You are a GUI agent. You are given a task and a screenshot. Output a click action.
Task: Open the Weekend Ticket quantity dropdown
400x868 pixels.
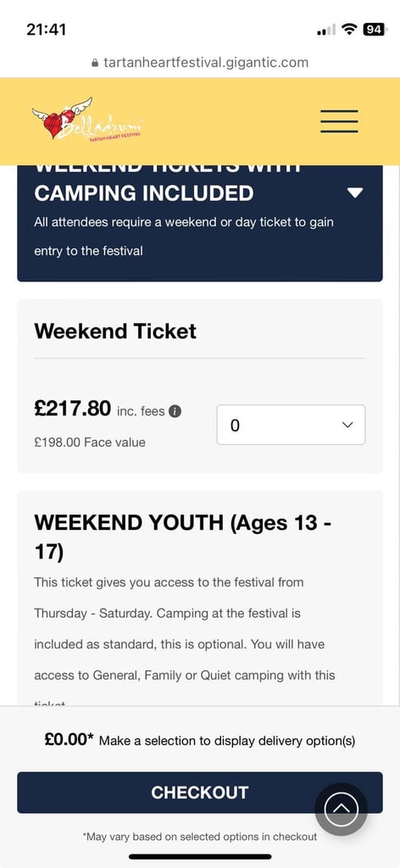click(x=291, y=425)
